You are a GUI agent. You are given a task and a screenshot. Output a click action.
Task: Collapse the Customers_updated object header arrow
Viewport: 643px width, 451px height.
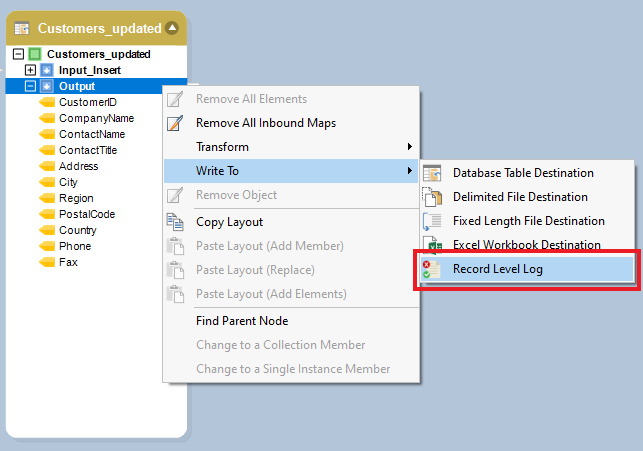(x=173, y=28)
